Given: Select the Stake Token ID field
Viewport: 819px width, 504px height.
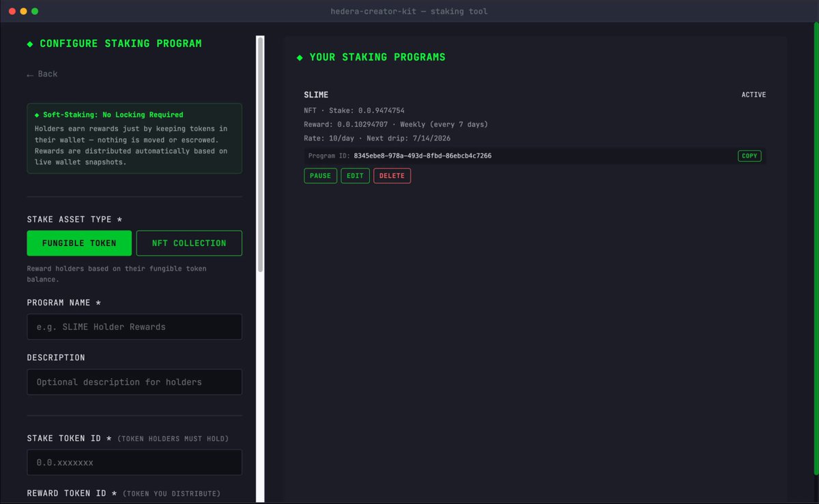Looking at the screenshot, I should click(134, 462).
